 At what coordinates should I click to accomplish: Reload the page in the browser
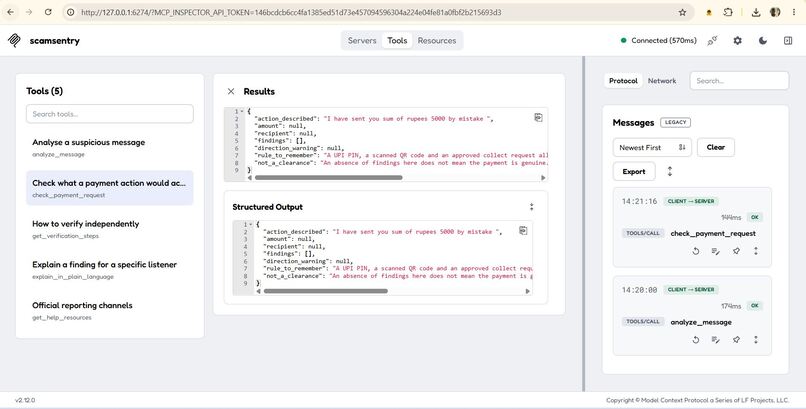(48, 12)
